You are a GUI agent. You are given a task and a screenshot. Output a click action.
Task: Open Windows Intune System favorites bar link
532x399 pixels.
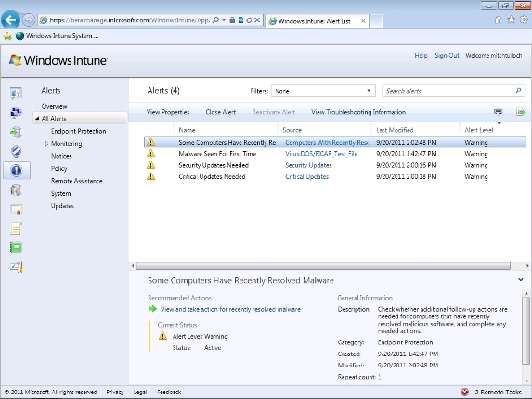point(58,36)
